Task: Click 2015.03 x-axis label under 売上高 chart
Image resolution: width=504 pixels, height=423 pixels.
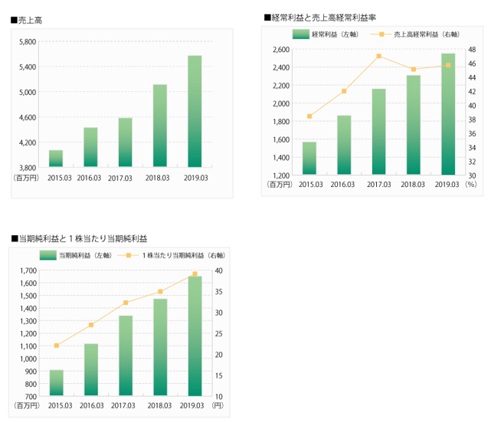Action: (60, 178)
